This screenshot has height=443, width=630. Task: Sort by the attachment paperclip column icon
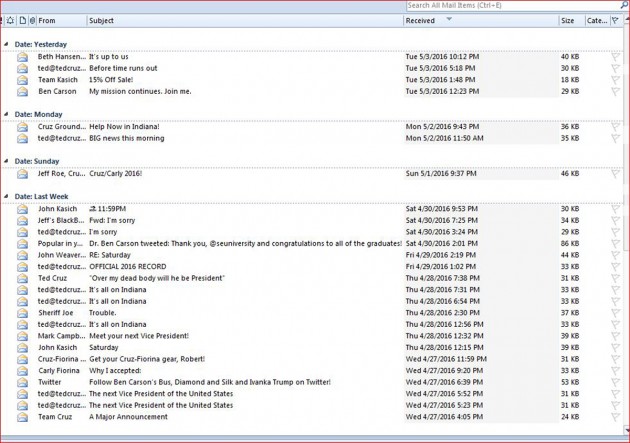point(32,20)
